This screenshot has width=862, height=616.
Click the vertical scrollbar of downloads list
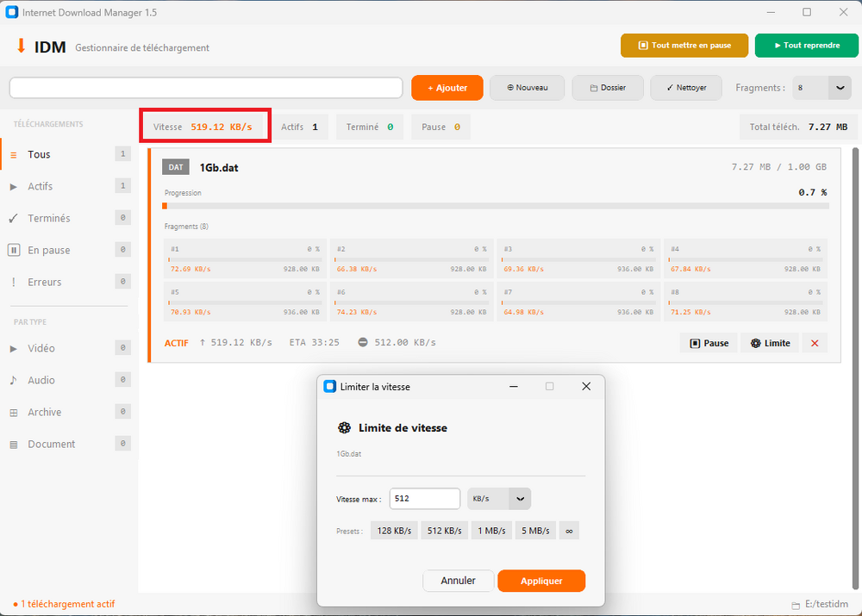click(855, 368)
